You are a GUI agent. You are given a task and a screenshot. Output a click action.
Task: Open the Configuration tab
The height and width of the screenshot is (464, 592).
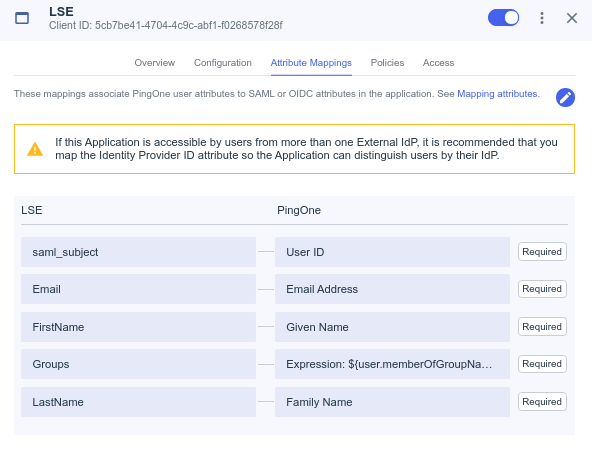(x=223, y=63)
